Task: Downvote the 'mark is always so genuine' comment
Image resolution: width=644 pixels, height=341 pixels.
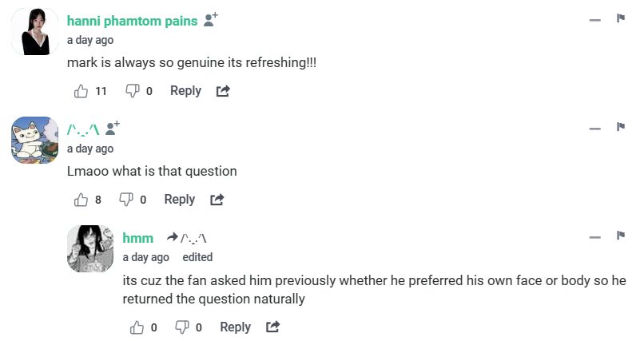Action: (x=133, y=91)
